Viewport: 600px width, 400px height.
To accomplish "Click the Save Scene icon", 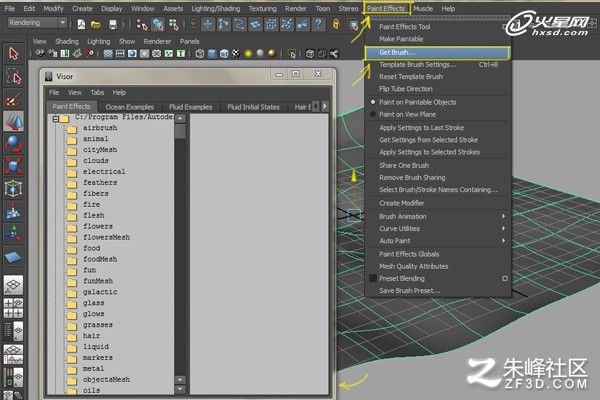I will (112, 25).
